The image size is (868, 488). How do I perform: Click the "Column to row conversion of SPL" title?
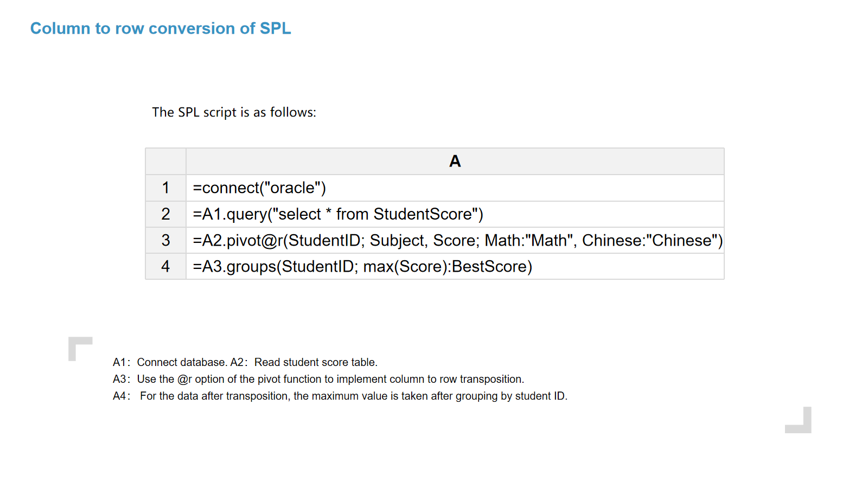(x=161, y=28)
